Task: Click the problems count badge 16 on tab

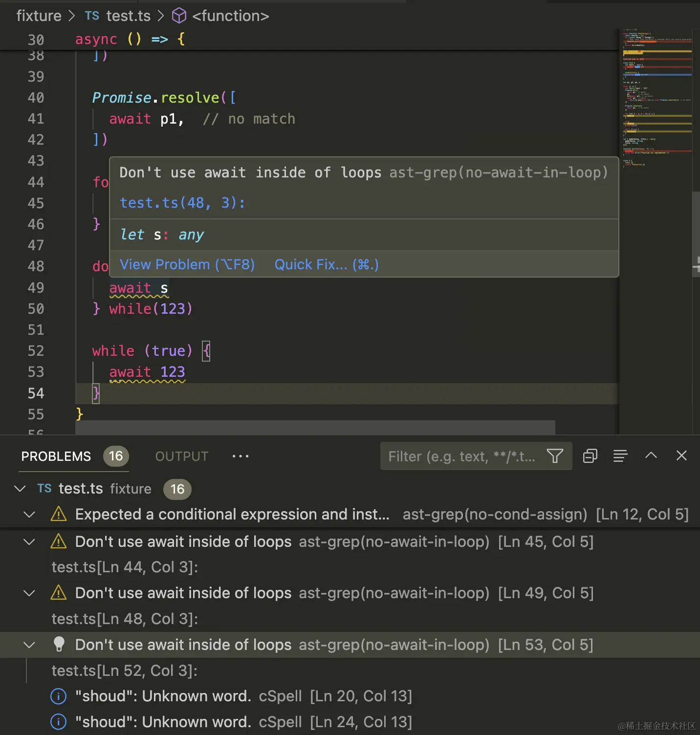Action: tap(116, 456)
